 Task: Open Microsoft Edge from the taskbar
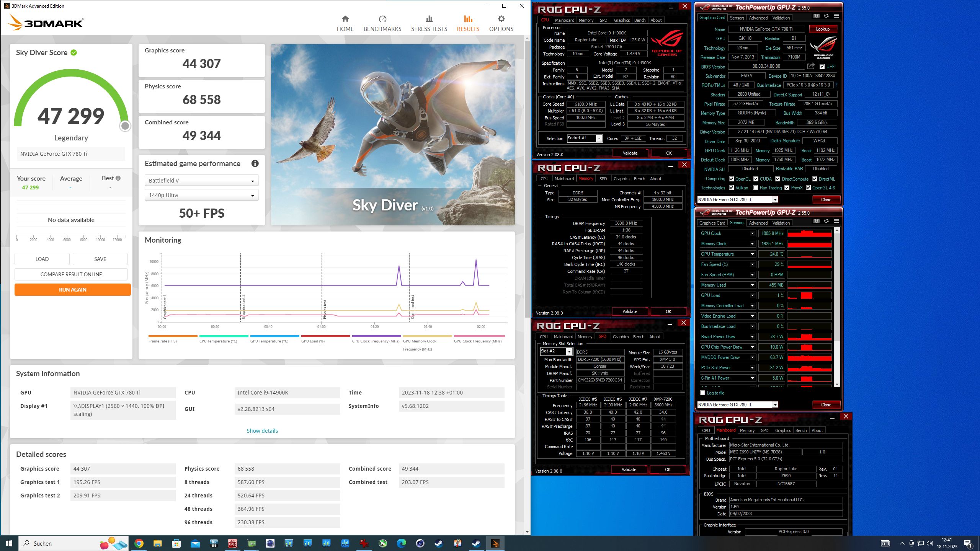(x=401, y=543)
